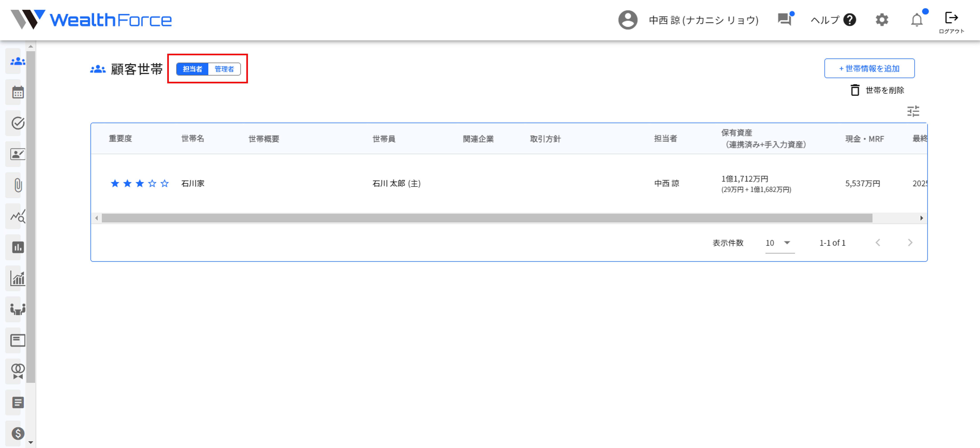Click the table scroll left arrow
The height and width of the screenshot is (448, 980).
97,218
